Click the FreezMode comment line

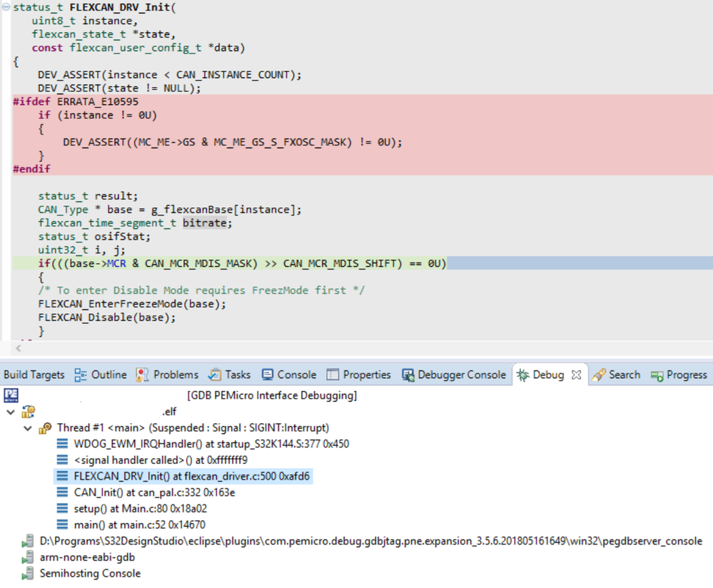coord(201,290)
